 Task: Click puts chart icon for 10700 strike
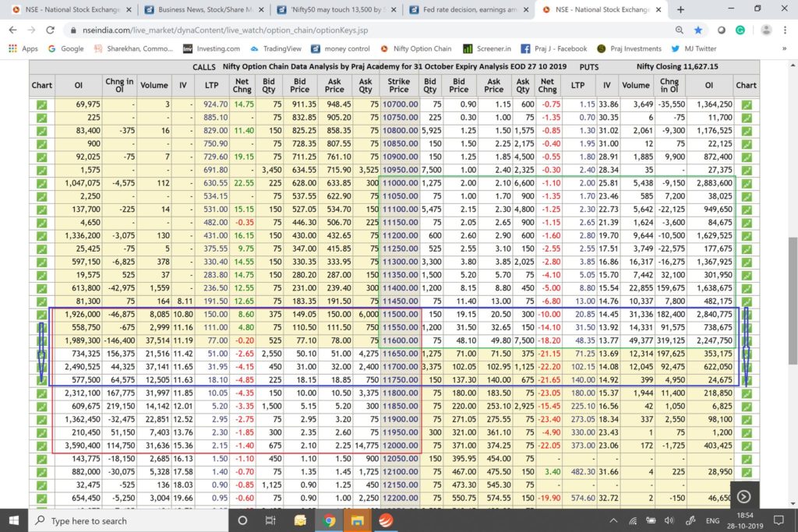coord(747,104)
